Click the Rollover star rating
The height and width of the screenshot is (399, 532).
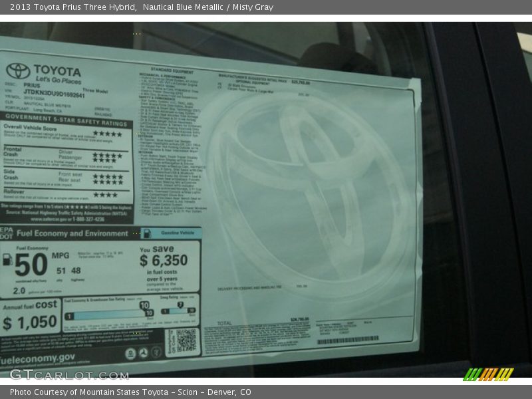[106, 195]
